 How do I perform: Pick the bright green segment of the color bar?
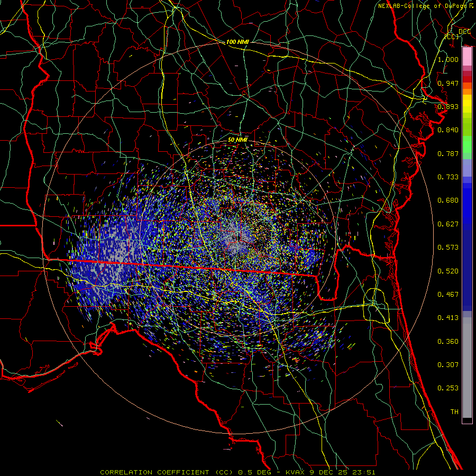tap(467, 144)
